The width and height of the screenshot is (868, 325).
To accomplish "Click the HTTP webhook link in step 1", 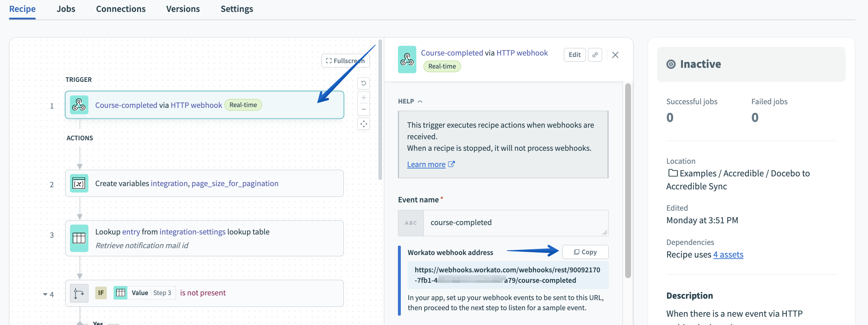I will pyautogui.click(x=196, y=105).
